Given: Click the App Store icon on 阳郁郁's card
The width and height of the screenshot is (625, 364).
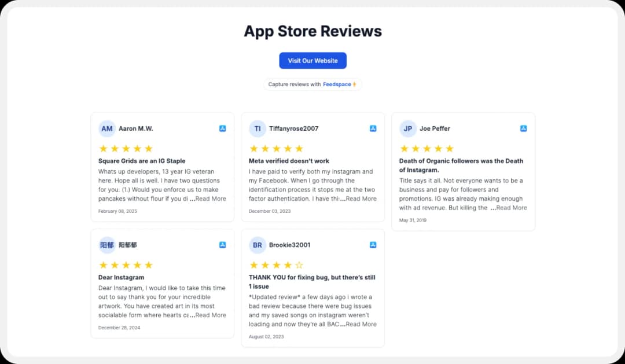Looking at the screenshot, I should pos(222,245).
